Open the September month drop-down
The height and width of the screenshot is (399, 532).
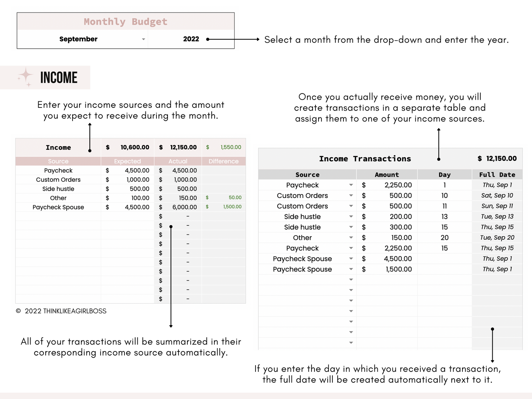[x=144, y=39]
